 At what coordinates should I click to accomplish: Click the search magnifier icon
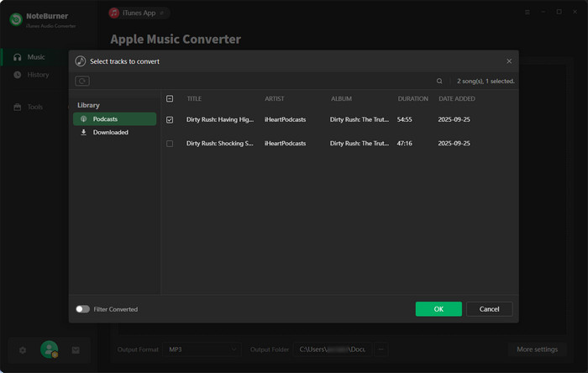tap(439, 81)
